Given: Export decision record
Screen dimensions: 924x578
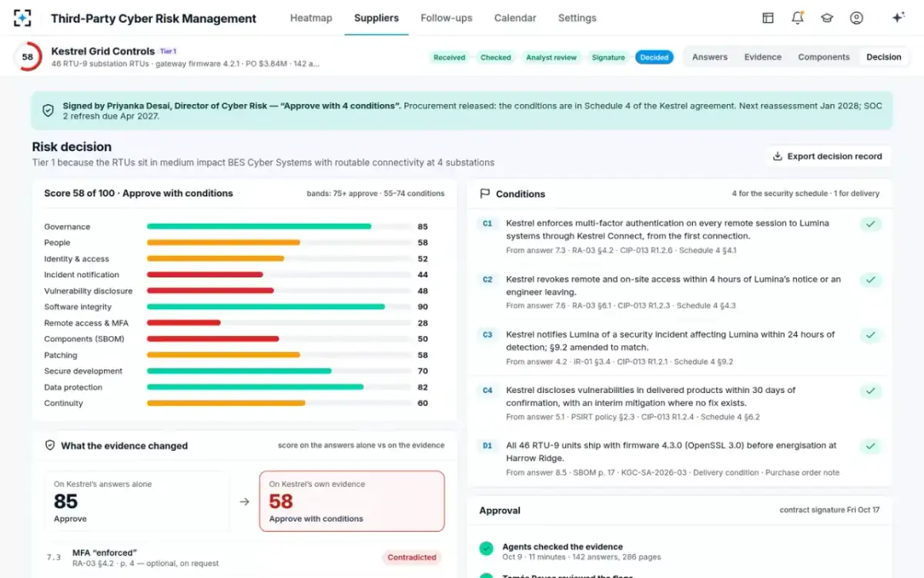Looking at the screenshot, I should pos(828,156).
